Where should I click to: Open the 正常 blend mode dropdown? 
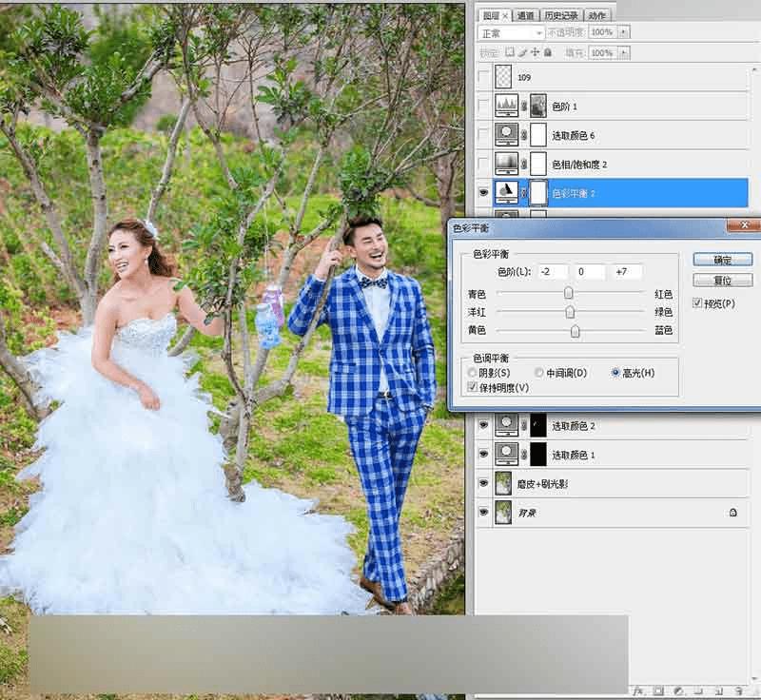click(511, 33)
